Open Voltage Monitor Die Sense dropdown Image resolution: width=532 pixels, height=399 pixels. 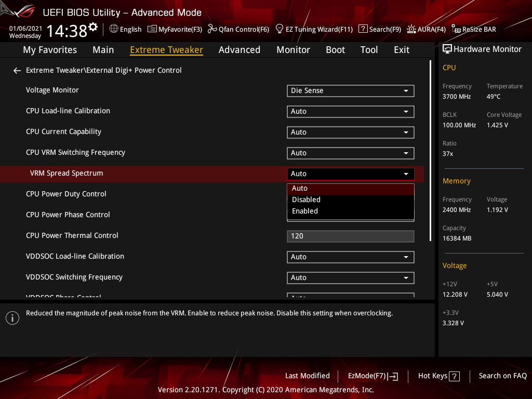click(351, 91)
